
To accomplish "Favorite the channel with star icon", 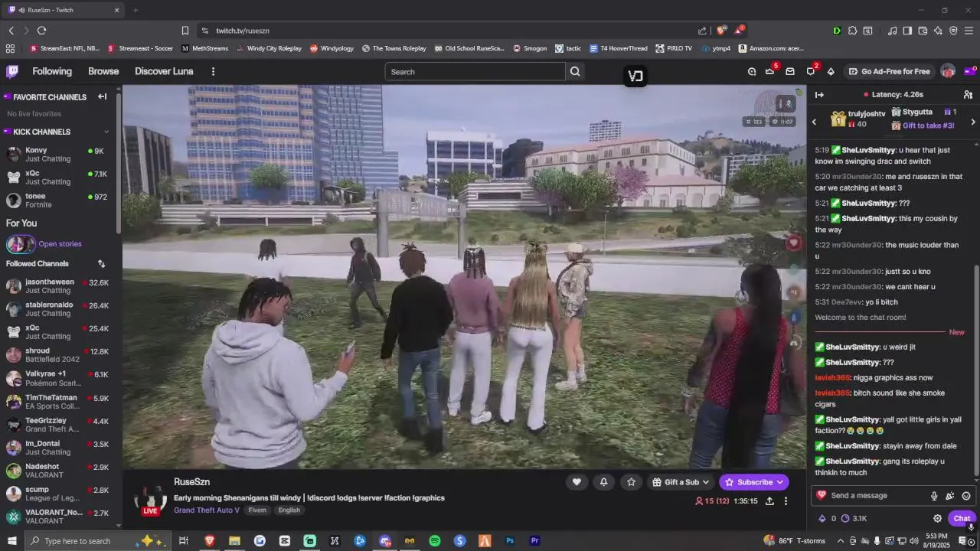I will point(631,482).
